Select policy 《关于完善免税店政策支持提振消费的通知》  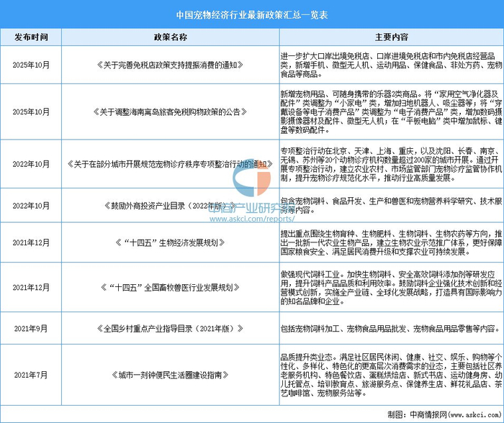pos(171,65)
